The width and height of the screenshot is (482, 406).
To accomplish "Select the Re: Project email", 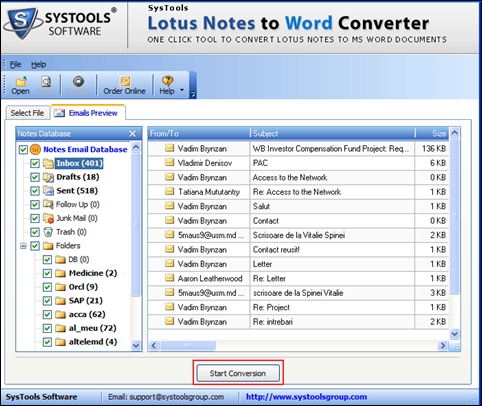I will 271,307.
